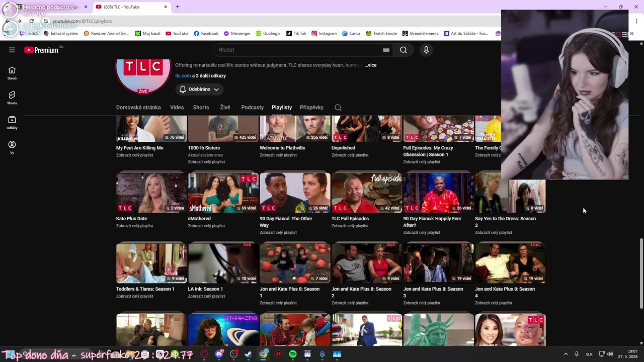
Task: Open Opera browser from the taskbar
Action: point(204,354)
